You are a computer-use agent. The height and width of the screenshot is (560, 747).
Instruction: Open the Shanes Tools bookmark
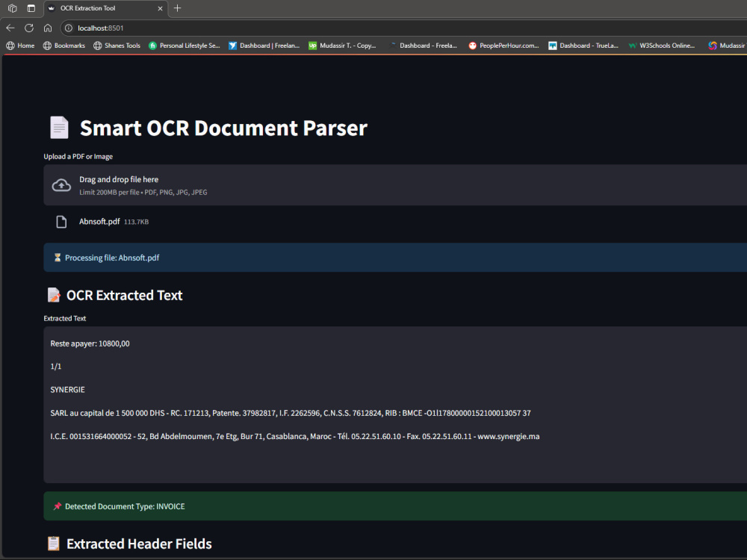[x=117, y=46]
